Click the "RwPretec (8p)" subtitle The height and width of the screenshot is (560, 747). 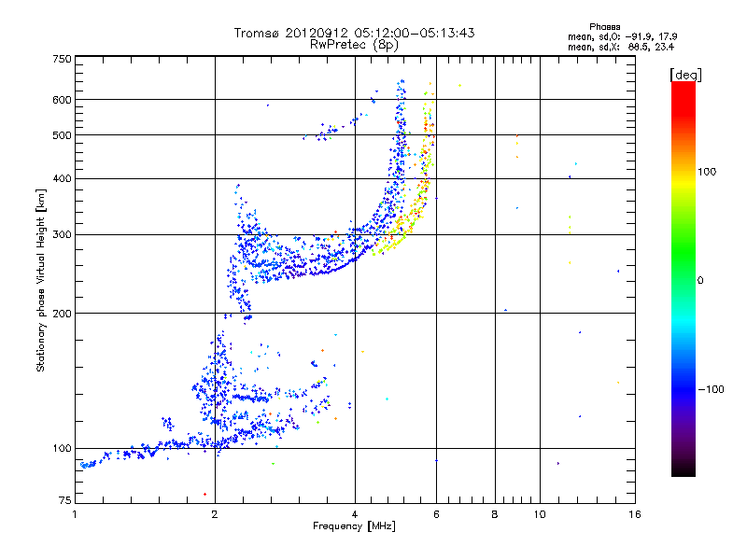(x=355, y=45)
